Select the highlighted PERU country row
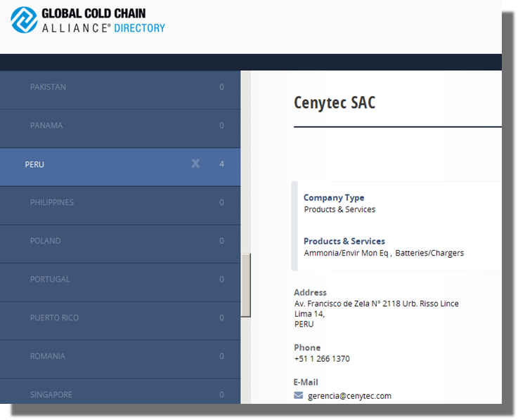518x420 pixels. tap(120, 167)
